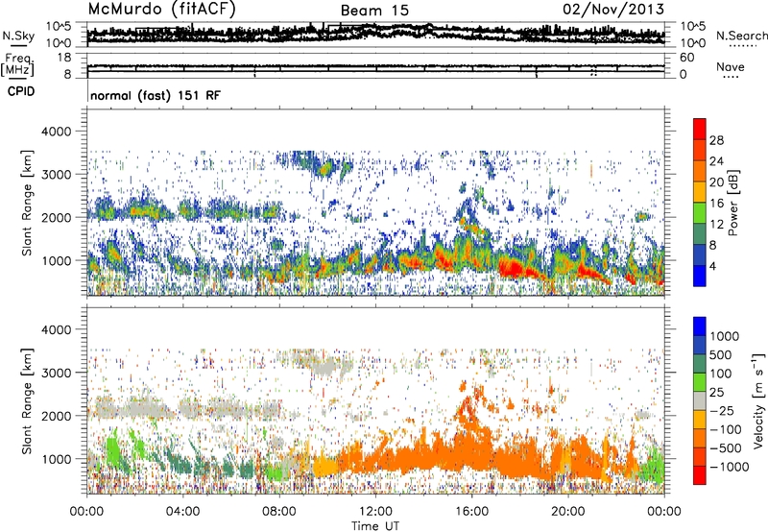Image resolution: width=768 pixels, height=532 pixels.
Task: Click the date "02/Nov/2013"
Action: 613,9
